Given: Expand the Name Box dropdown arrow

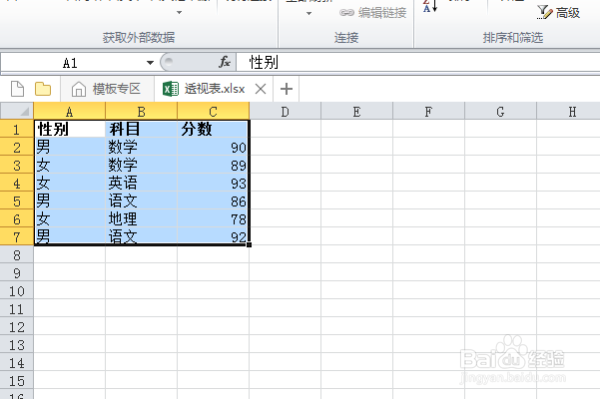Looking at the screenshot, I should coord(150,62).
